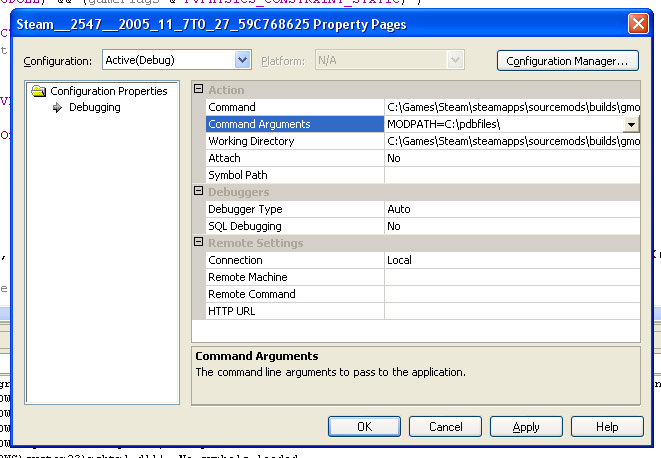Click the disabled Platform dropdown
This screenshot has width=661, height=458.
[390, 60]
